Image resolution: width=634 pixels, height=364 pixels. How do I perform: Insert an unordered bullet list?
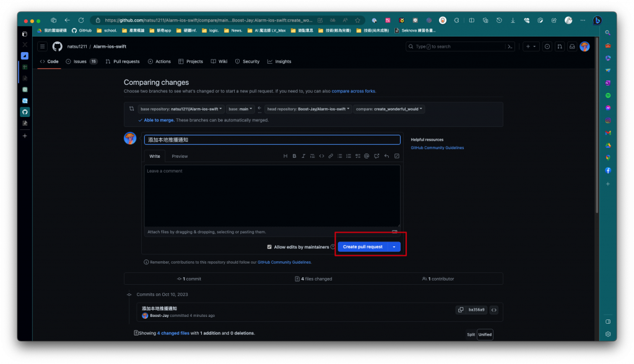tap(340, 156)
